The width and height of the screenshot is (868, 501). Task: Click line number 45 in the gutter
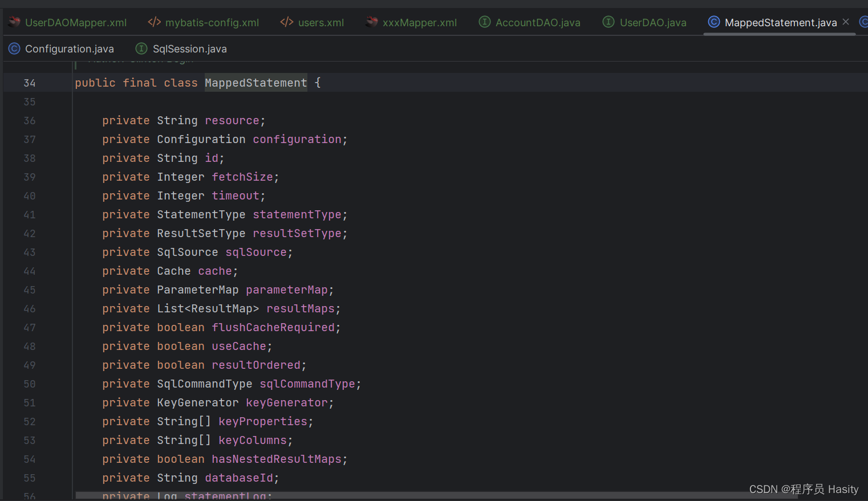pos(30,290)
